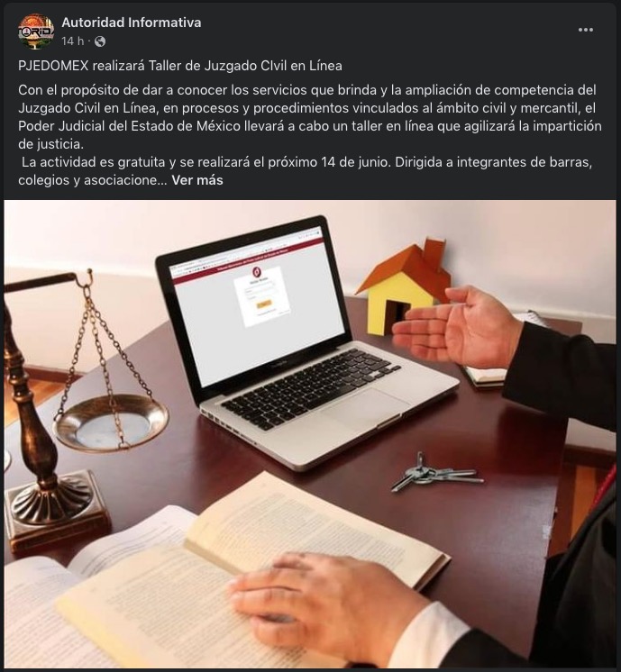The height and width of the screenshot is (672, 621).
Task: Expand the post with Ver más
Action: pyautogui.click(x=197, y=180)
